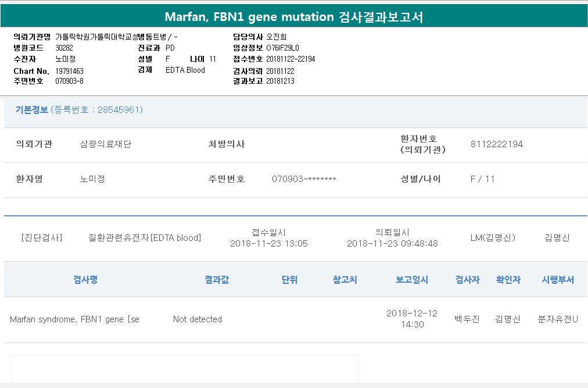Viewport: 588px width, 388px height.
Task: Select the Chart No. value 19791463
Action: point(69,71)
